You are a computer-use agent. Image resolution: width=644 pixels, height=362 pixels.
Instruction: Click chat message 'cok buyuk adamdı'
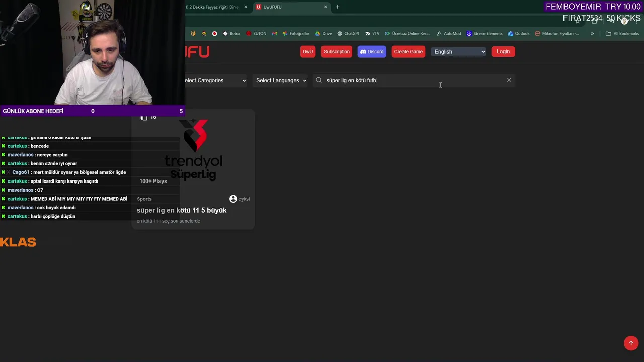(x=56, y=208)
